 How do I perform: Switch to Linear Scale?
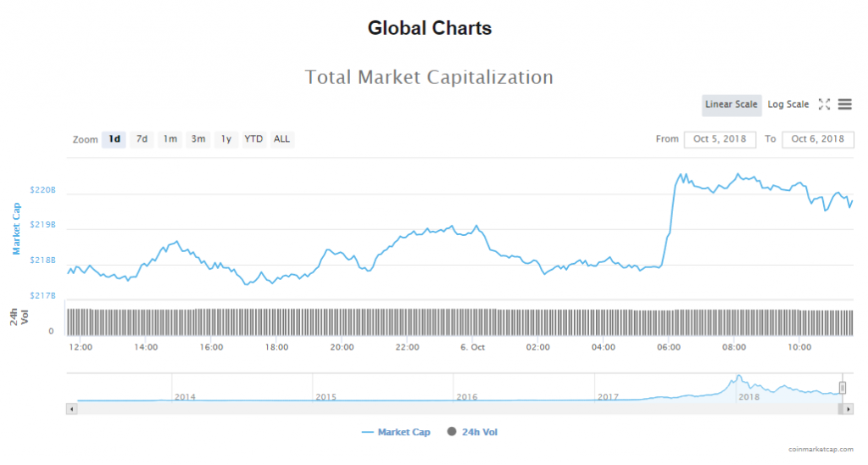[731, 104]
